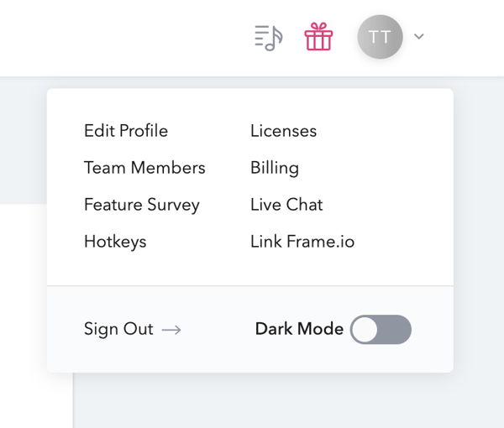Screen dimensions: 504x428
Task: Collapse the account menu using the chevron
Action: (x=419, y=37)
